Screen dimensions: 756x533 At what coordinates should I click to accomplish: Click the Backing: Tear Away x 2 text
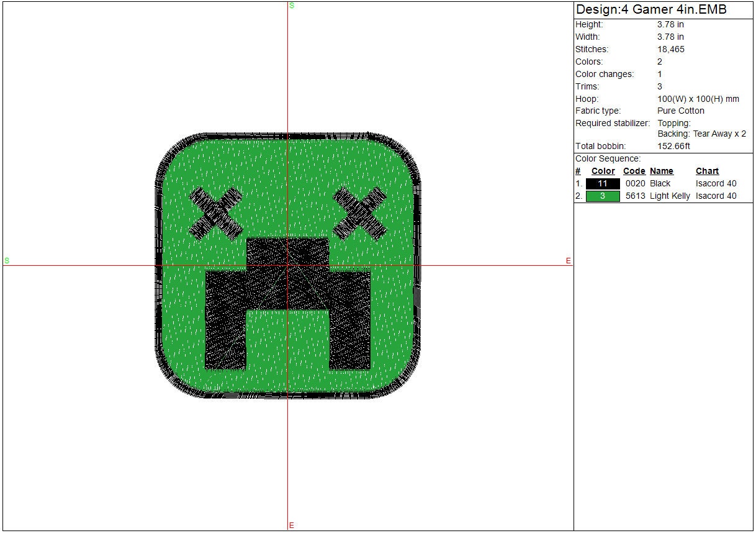click(x=701, y=134)
